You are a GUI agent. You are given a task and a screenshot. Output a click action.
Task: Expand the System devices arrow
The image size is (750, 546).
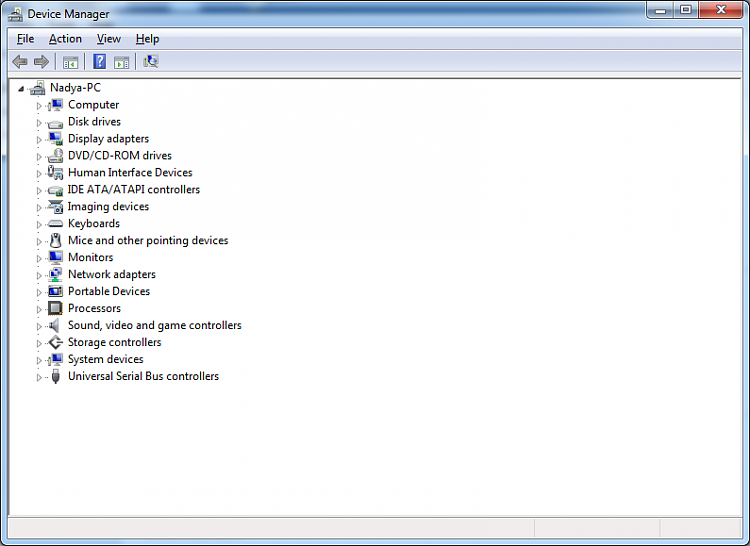(39, 360)
